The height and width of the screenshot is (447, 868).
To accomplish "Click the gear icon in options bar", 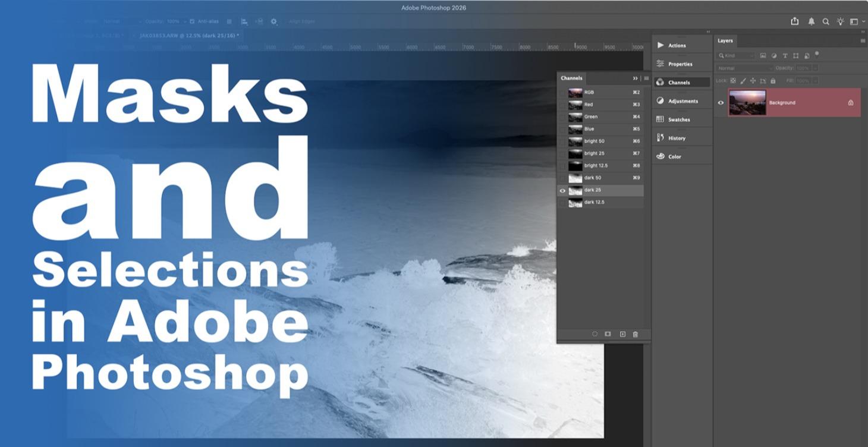I will pos(273,21).
